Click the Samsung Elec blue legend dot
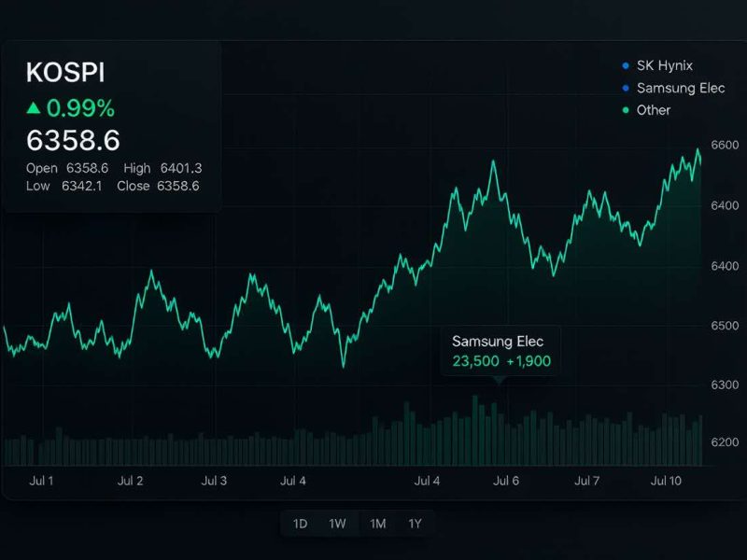The width and height of the screenshot is (747, 560). pos(626,88)
